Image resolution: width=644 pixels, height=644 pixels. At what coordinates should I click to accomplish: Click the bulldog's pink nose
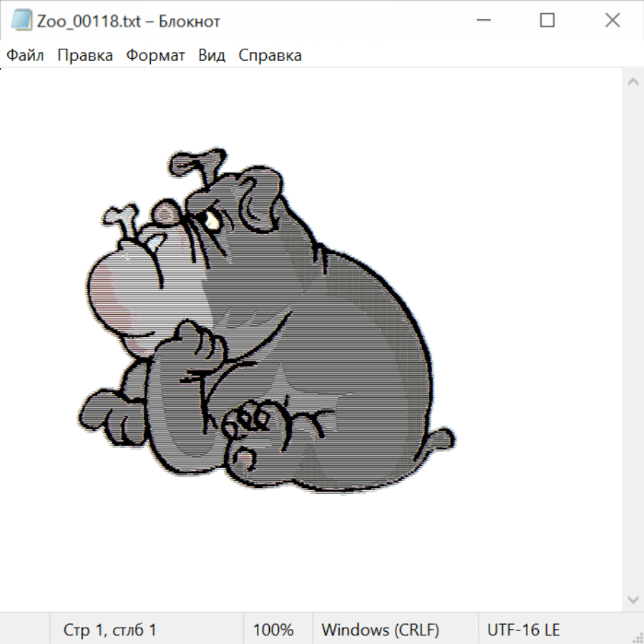(166, 212)
